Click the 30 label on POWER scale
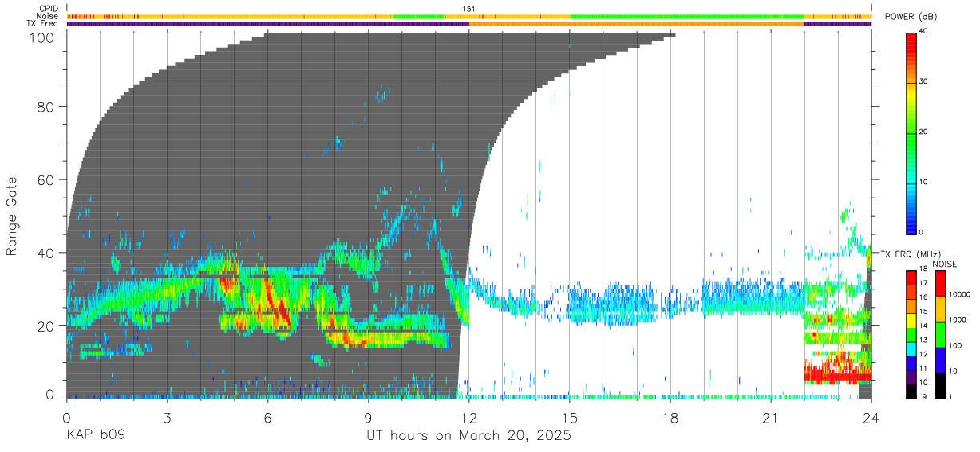 [922, 82]
